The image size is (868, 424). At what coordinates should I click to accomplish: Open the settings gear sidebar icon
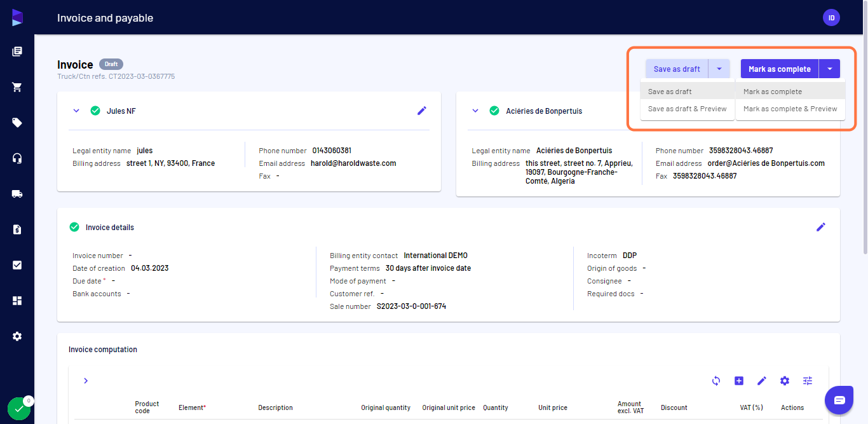click(x=17, y=336)
